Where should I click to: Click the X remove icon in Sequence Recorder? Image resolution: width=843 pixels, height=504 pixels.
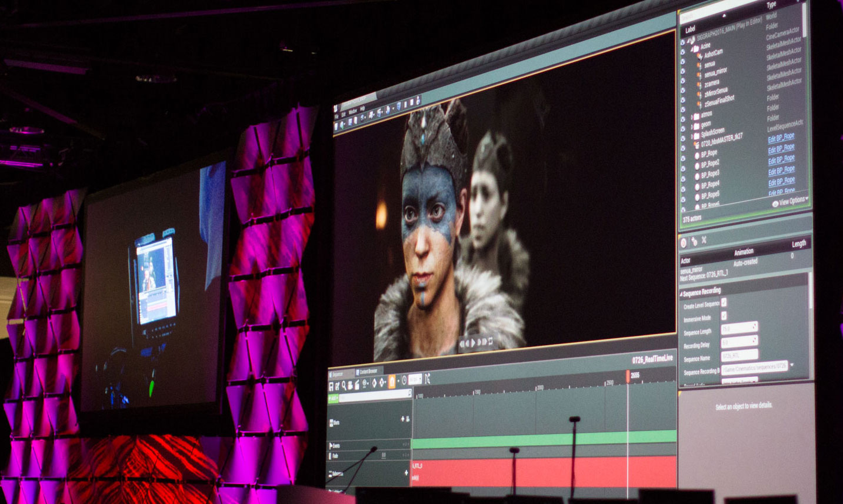(x=704, y=240)
